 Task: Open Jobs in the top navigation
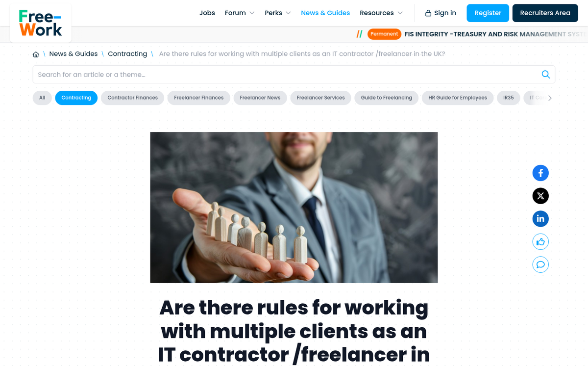pos(207,13)
